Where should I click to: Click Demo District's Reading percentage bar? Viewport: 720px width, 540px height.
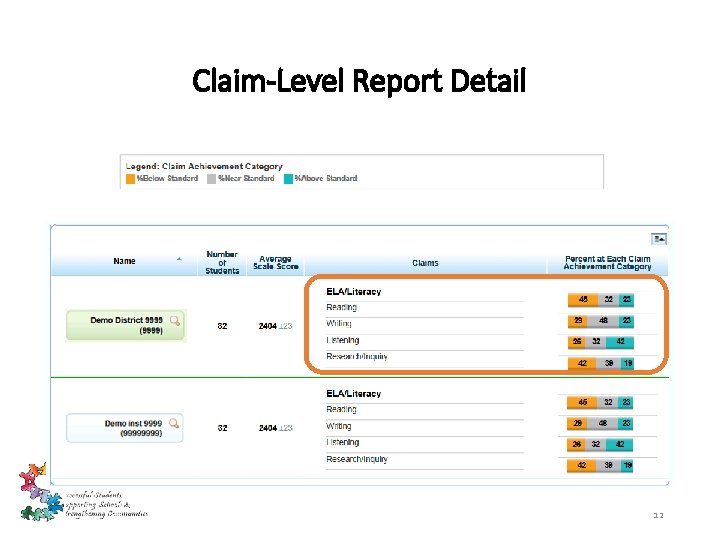(x=601, y=300)
